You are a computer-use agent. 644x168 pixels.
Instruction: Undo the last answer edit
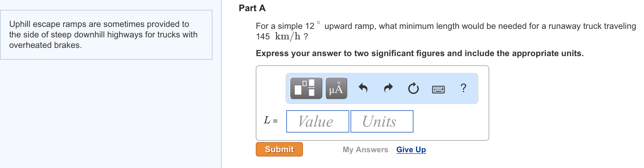[x=363, y=88]
